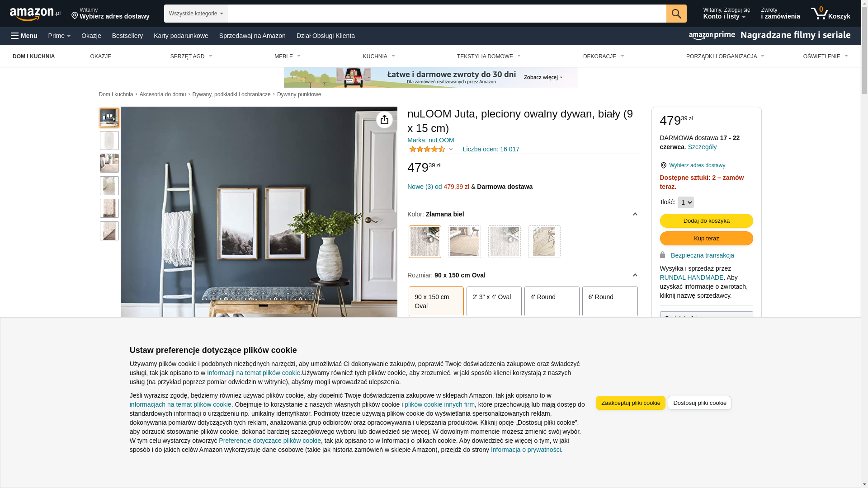868x488 pixels.
Task: Click the Dodaj do koszyka button
Action: point(707,221)
